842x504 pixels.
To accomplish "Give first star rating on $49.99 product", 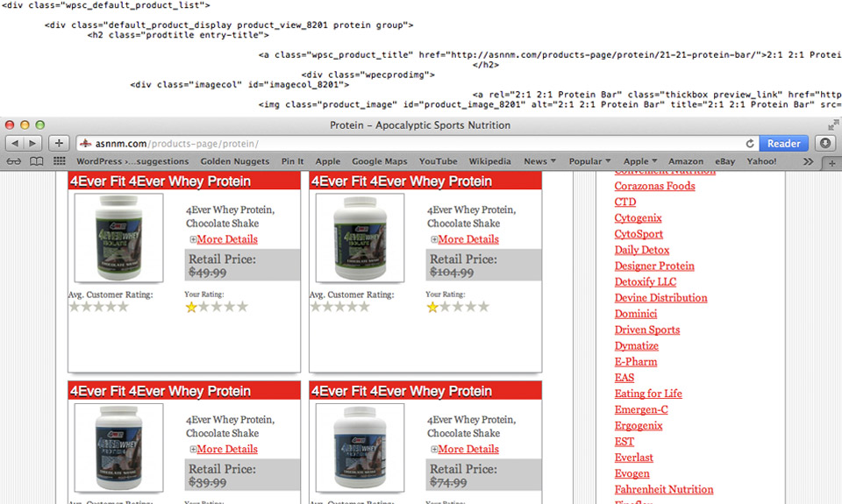I will click(190, 307).
